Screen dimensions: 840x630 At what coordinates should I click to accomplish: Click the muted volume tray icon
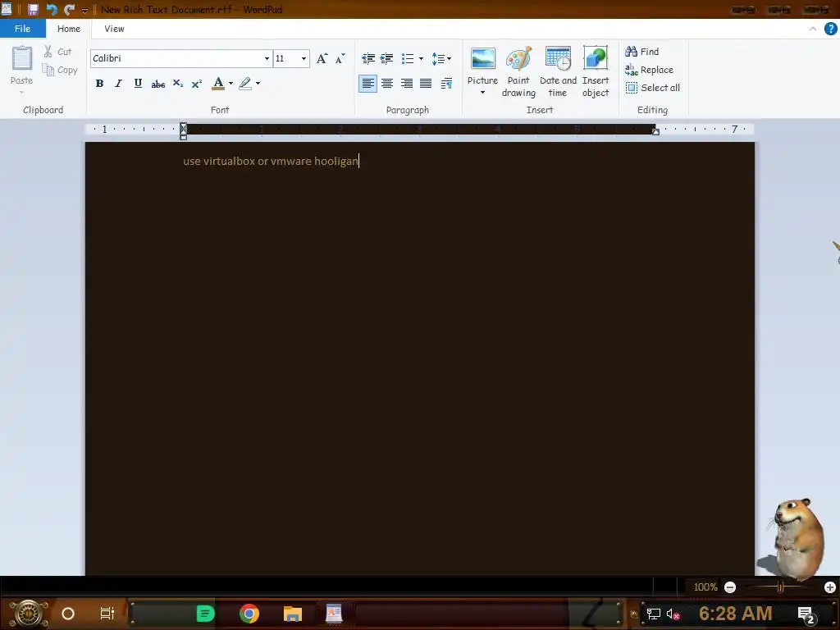(x=673, y=614)
